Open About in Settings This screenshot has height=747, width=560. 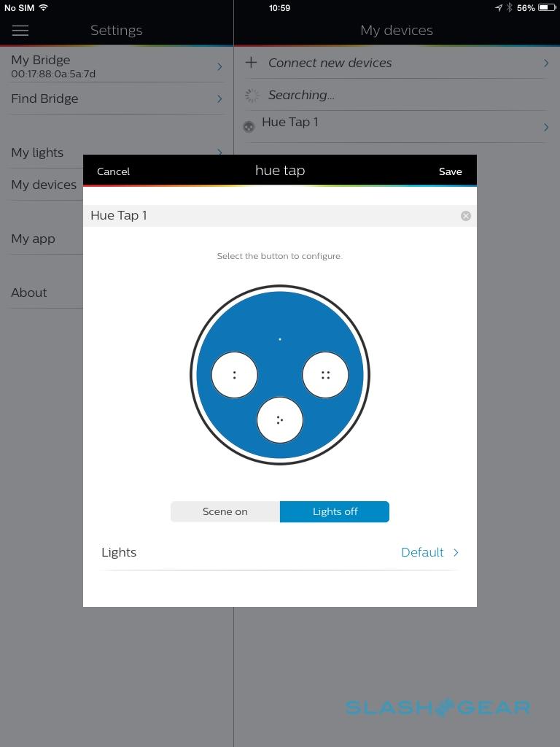(28, 293)
